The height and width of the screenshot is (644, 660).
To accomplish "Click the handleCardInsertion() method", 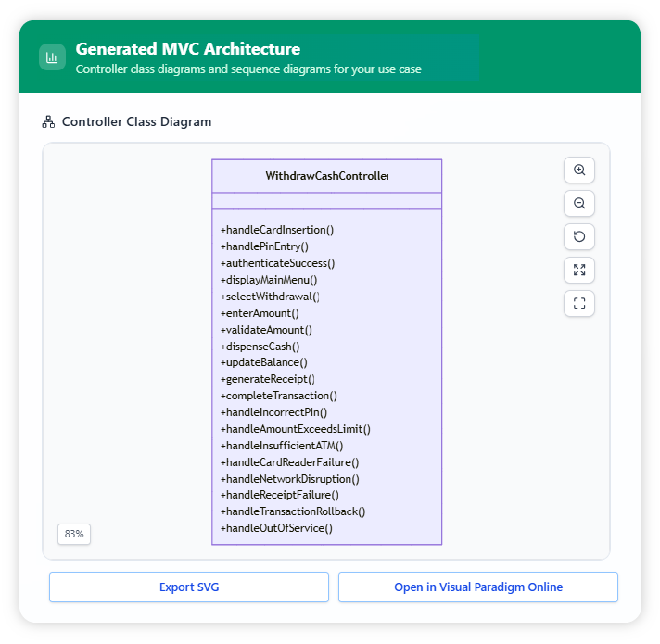I will [276, 230].
